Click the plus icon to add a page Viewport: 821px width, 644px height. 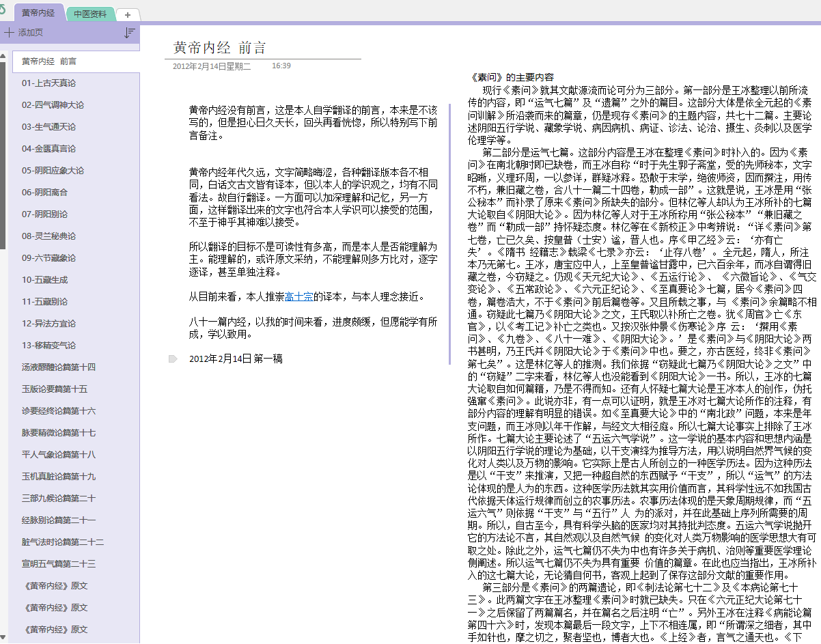click(x=9, y=33)
